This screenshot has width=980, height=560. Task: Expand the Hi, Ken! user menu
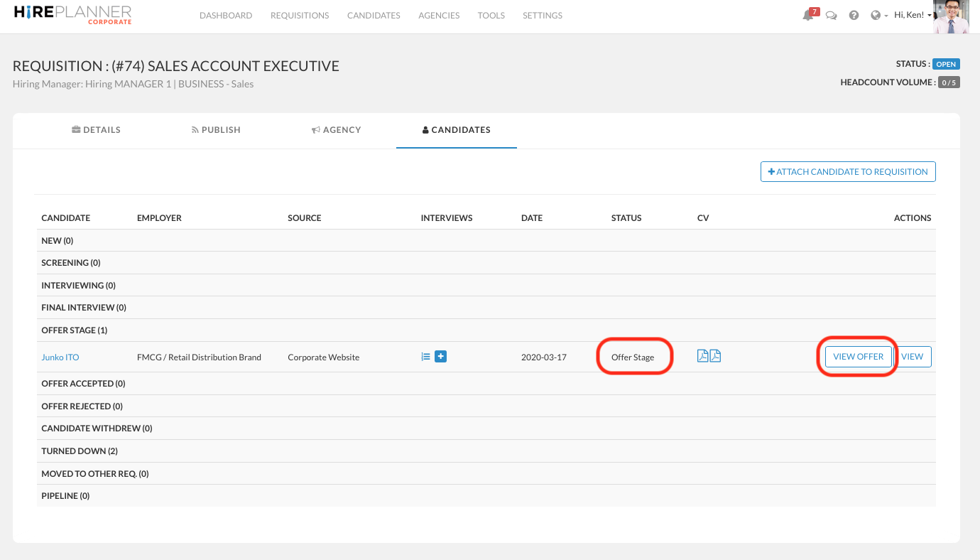[x=913, y=16]
